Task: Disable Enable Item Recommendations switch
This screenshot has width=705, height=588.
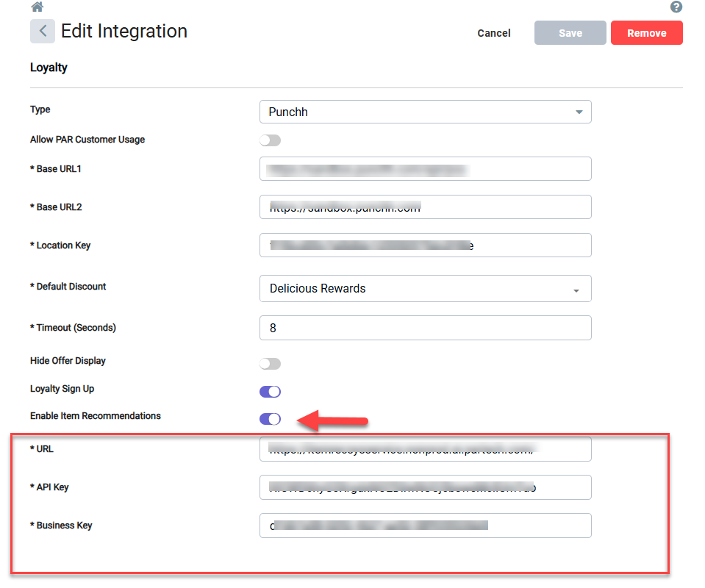Action: (271, 419)
